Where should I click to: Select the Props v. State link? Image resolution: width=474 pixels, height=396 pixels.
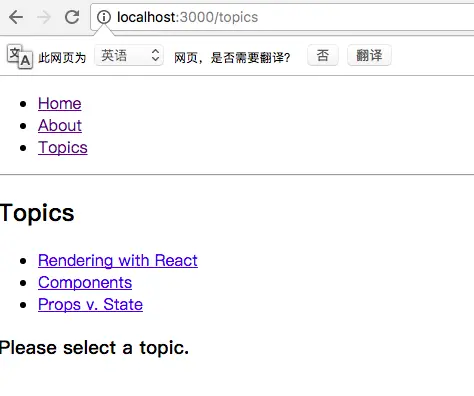[90, 305]
